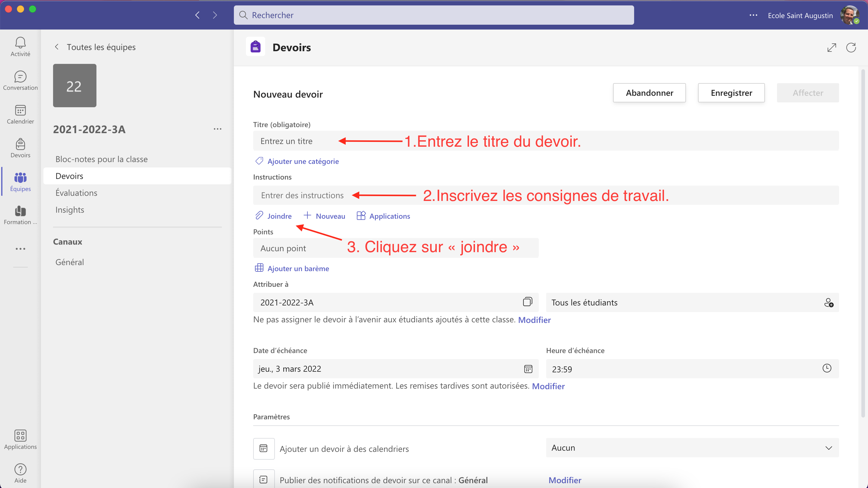Click the 22 team avatar tile

[x=74, y=86]
